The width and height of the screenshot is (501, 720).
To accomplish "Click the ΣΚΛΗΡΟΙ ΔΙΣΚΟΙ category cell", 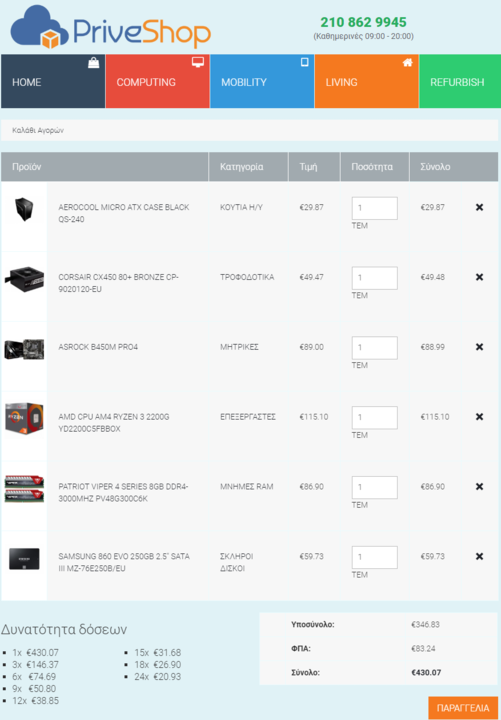I will click(x=236, y=562).
